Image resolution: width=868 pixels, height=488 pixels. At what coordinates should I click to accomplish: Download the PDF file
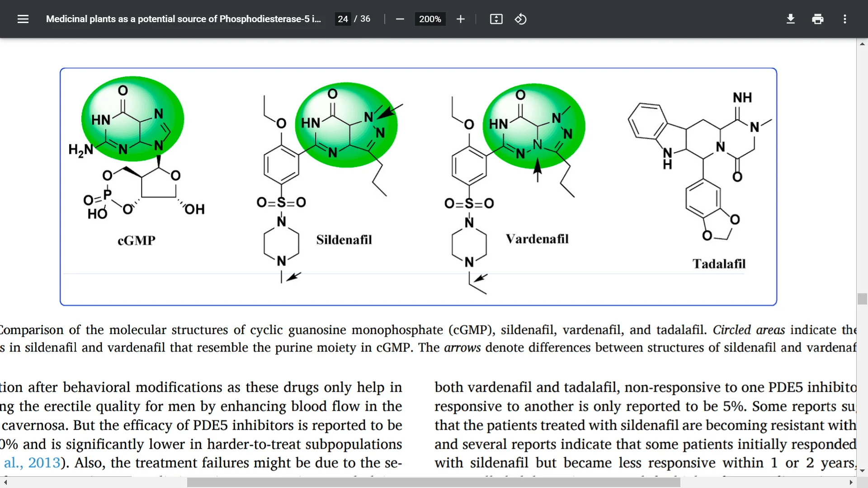coord(791,19)
